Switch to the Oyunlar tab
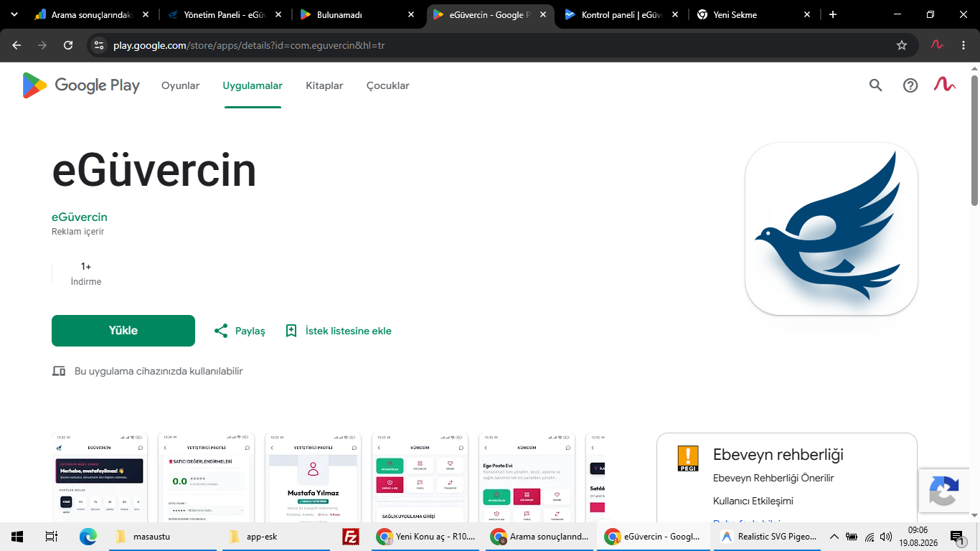The height and width of the screenshot is (551, 980). (x=181, y=85)
